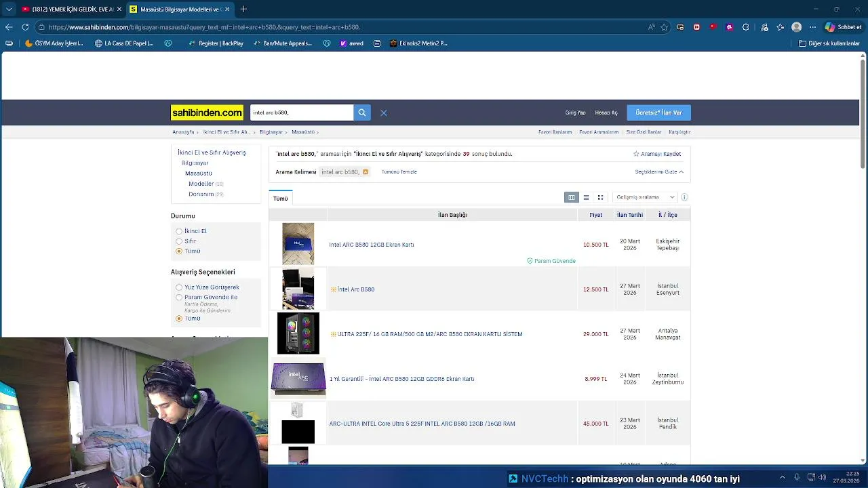Open ÖSYM Aday İşlemleri bookmark
868x488 pixels.
[54, 43]
